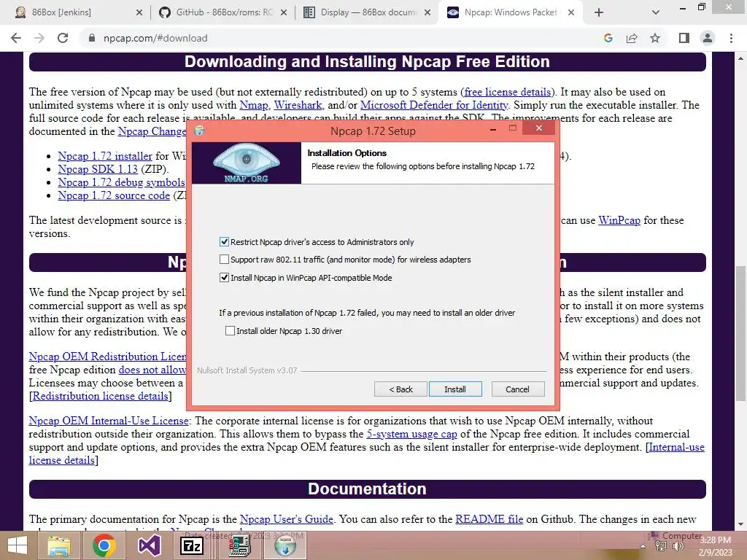
Task: Open Chrome from taskbar
Action: [x=104, y=545]
